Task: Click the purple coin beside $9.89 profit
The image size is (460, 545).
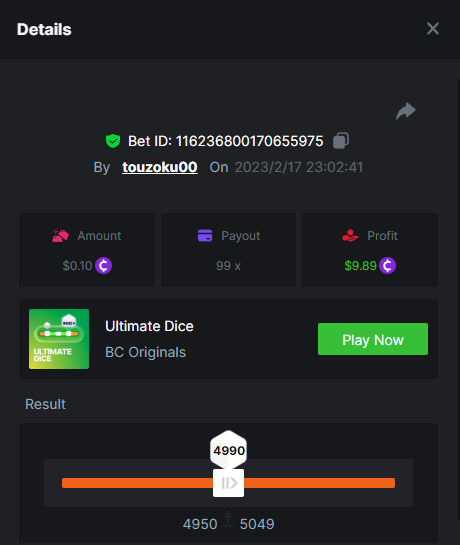Action: tap(387, 266)
